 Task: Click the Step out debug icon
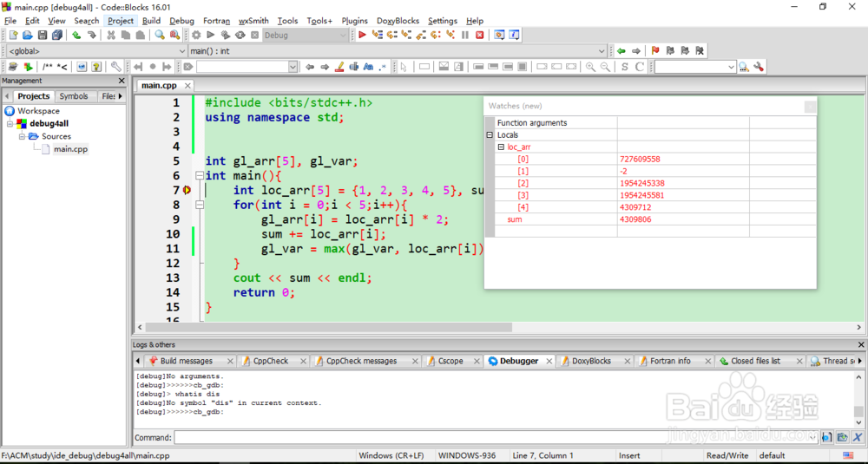pyautogui.click(x=421, y=35)
